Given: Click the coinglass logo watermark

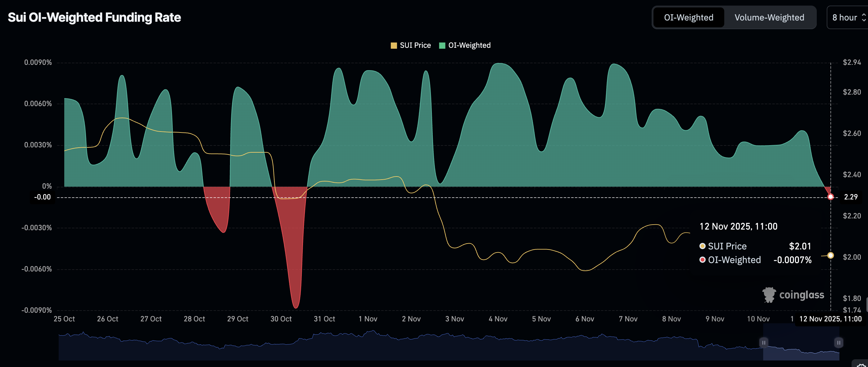Looking at the screenshot, I should tap(793, 295).
